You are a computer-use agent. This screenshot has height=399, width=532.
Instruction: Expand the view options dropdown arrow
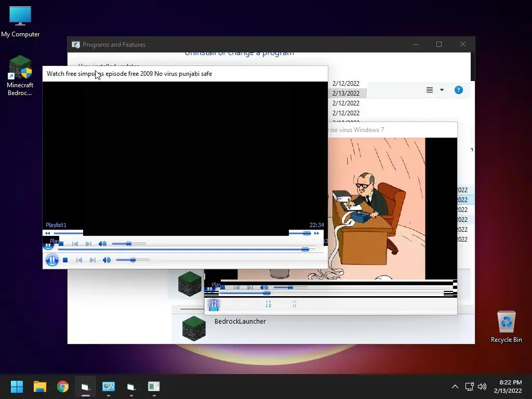click(442, 90)
